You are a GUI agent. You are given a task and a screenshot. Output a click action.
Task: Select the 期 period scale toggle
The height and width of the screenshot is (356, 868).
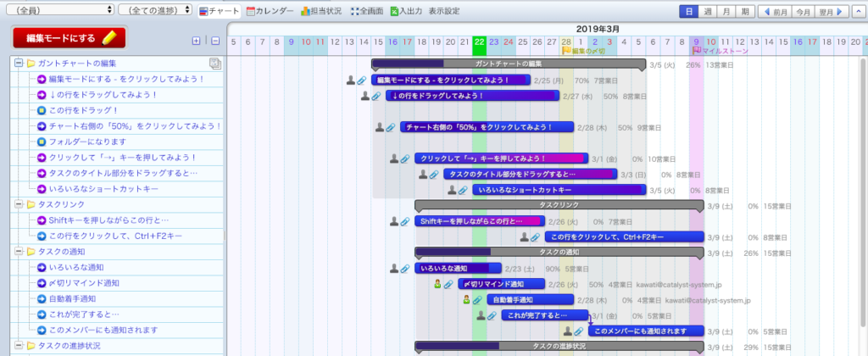click(744, 12)
